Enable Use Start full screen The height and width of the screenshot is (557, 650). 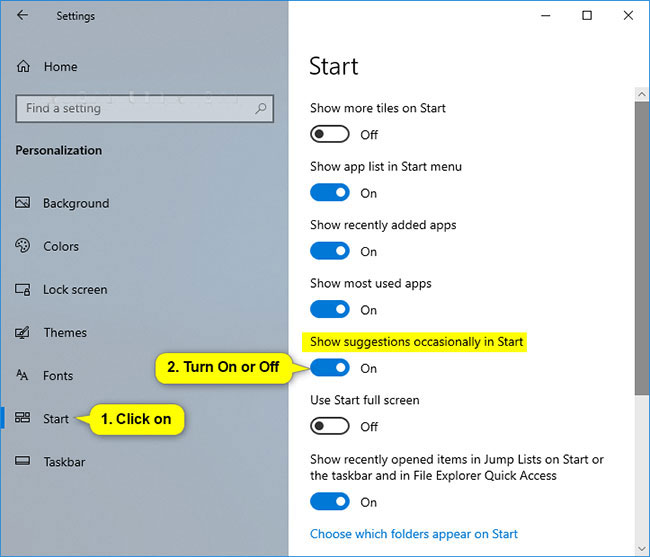coord(330,426)
